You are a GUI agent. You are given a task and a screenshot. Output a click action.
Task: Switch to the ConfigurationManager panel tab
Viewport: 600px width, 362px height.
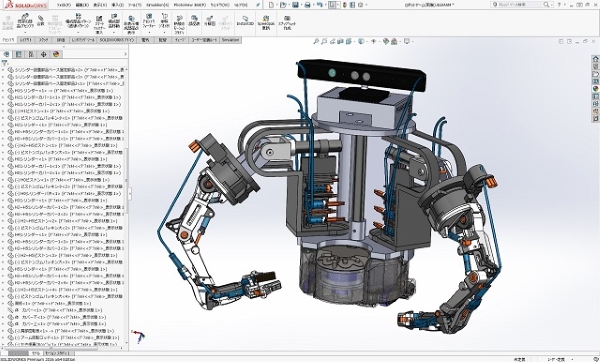click(x=31, y=54)
